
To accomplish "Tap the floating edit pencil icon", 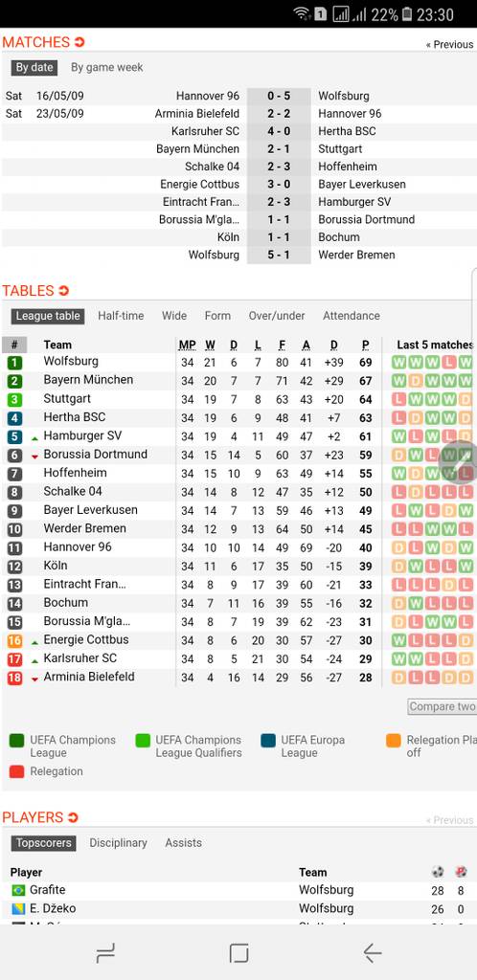I will click(460, 462).
